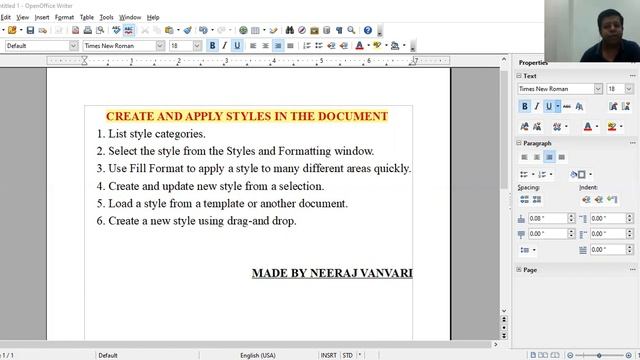Click the Save document icon

tap(30, 30)
